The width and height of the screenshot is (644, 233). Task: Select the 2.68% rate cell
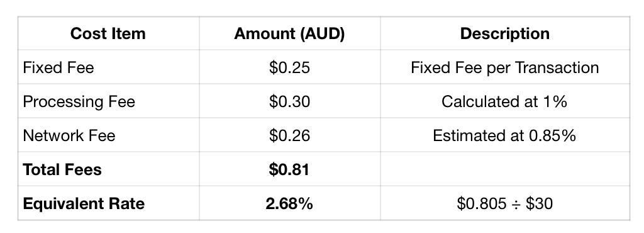pos(289,203)
